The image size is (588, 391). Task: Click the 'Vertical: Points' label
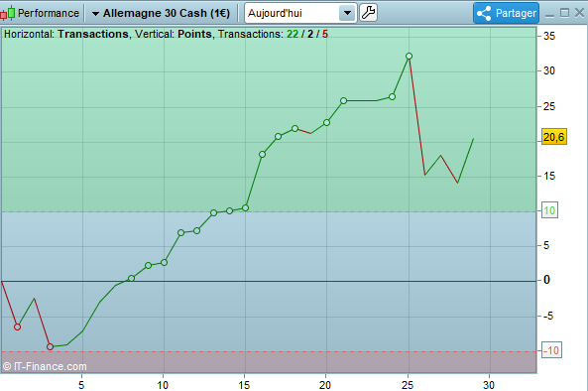[174, 34]
